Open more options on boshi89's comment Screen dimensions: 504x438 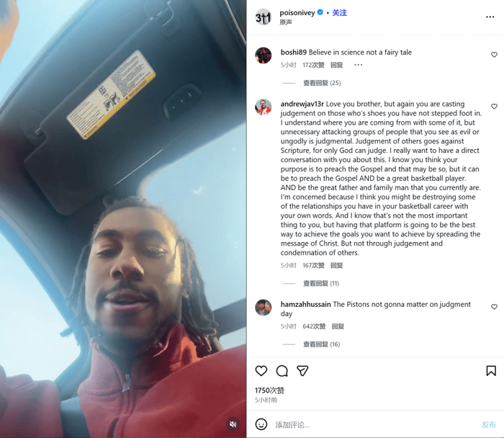pyautogui.click(x=358, y=65)
